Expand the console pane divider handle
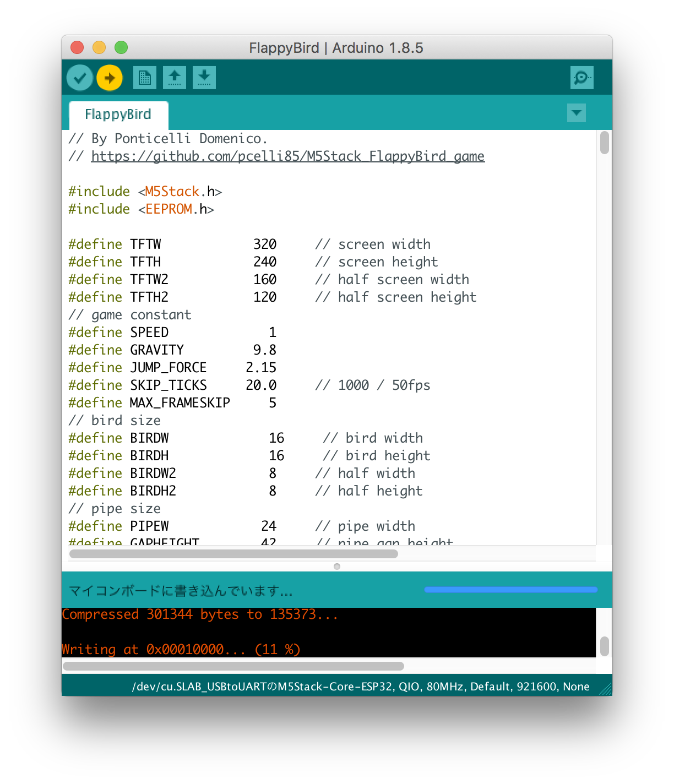This screenshot has width=674, height=784. tap(338, 566)
